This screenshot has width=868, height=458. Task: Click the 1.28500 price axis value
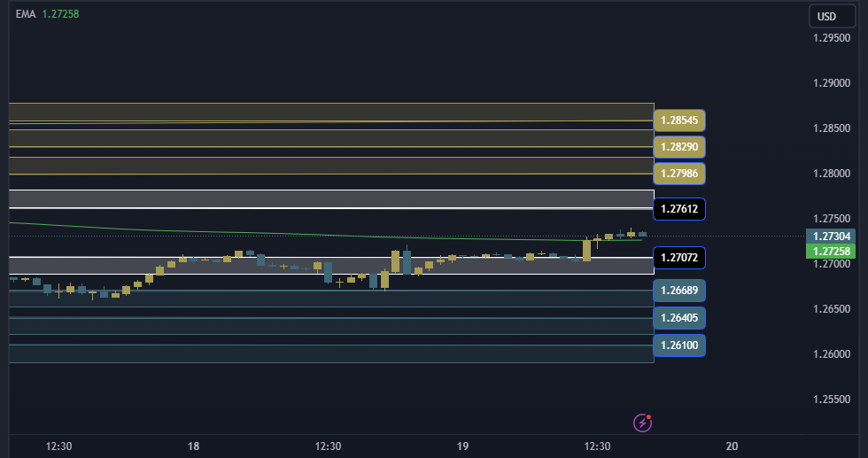(x=832, y=128)
